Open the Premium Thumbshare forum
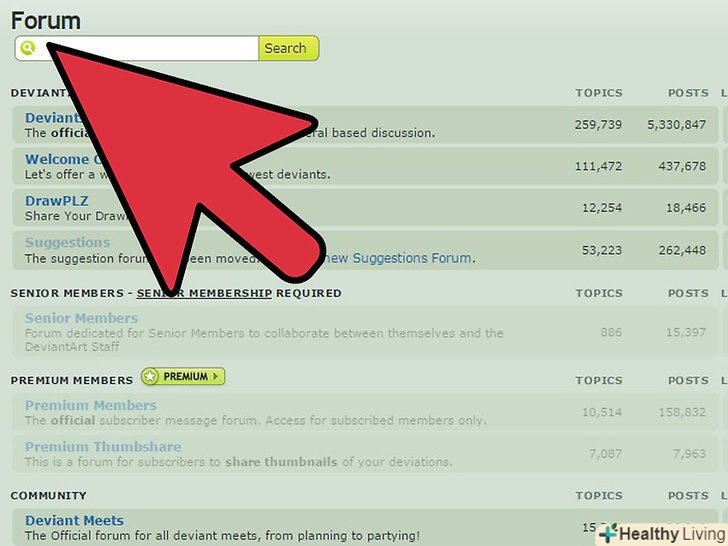This screenshot has height=546, width=728. click(x=103, y=447)
